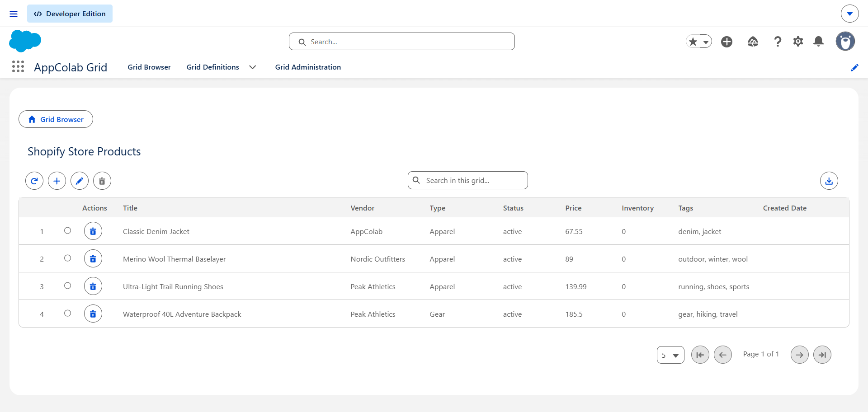Open the Setup gear menu
The height and width of the screenshot is (412, 868).
(798, 42)
